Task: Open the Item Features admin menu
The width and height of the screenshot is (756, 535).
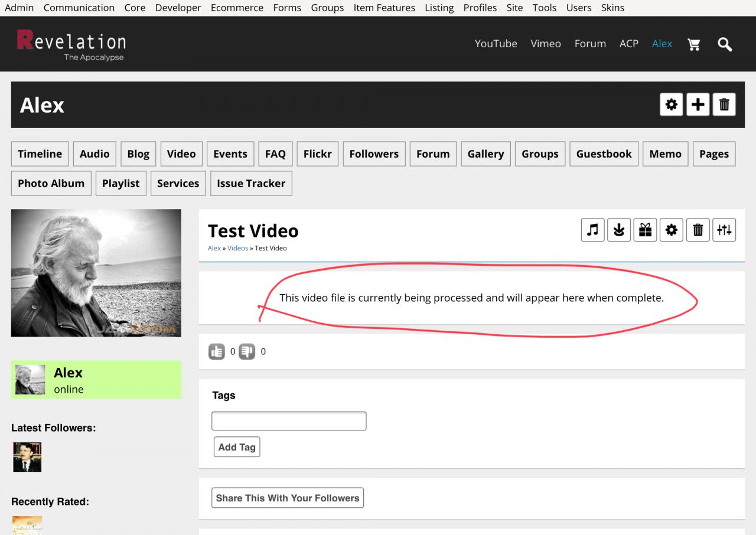Action: coord(384,8)
